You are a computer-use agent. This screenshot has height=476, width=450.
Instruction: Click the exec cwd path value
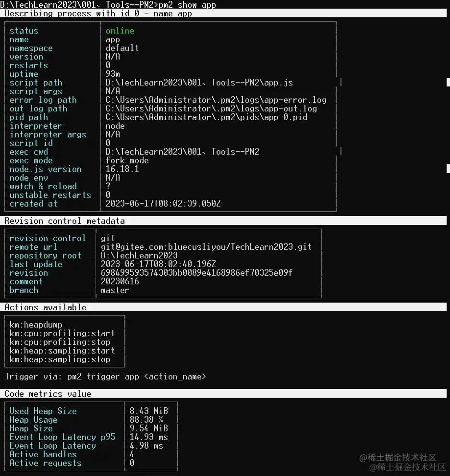(x=182, y=152)
